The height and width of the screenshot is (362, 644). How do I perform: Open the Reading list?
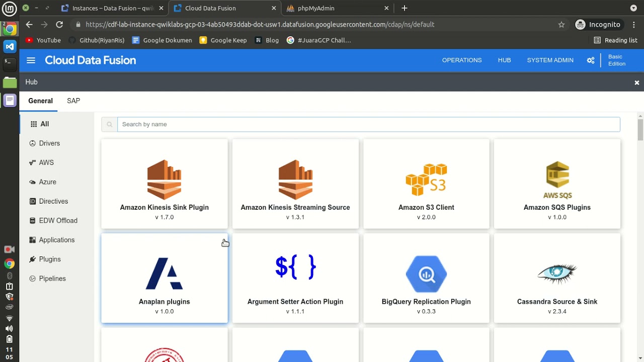tap(615, 40)
